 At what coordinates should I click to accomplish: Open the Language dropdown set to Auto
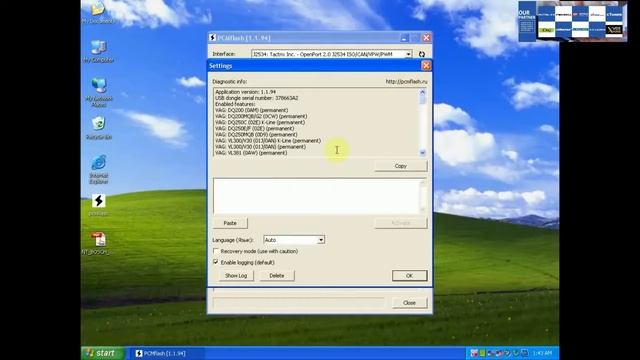pos(294,240)
